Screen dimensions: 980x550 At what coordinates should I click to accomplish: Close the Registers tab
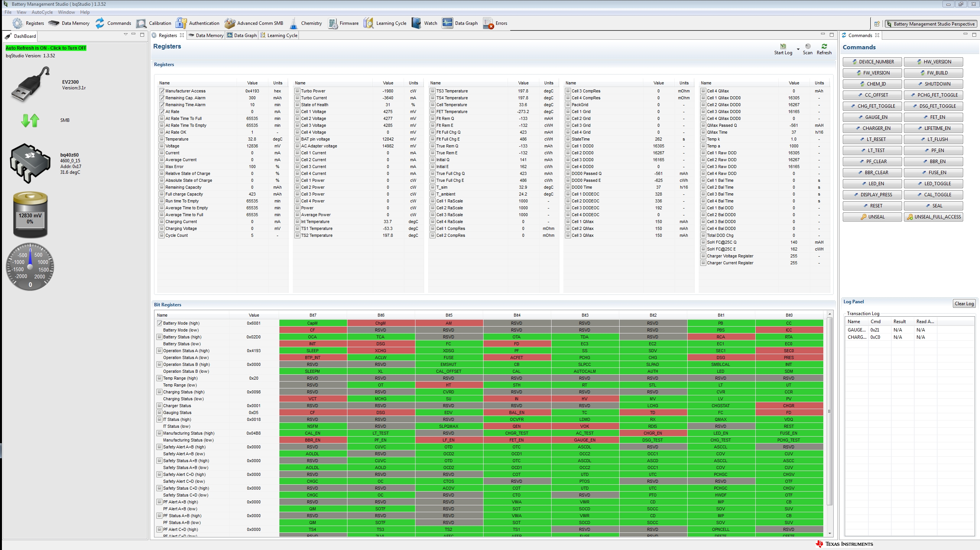[182, 35]
